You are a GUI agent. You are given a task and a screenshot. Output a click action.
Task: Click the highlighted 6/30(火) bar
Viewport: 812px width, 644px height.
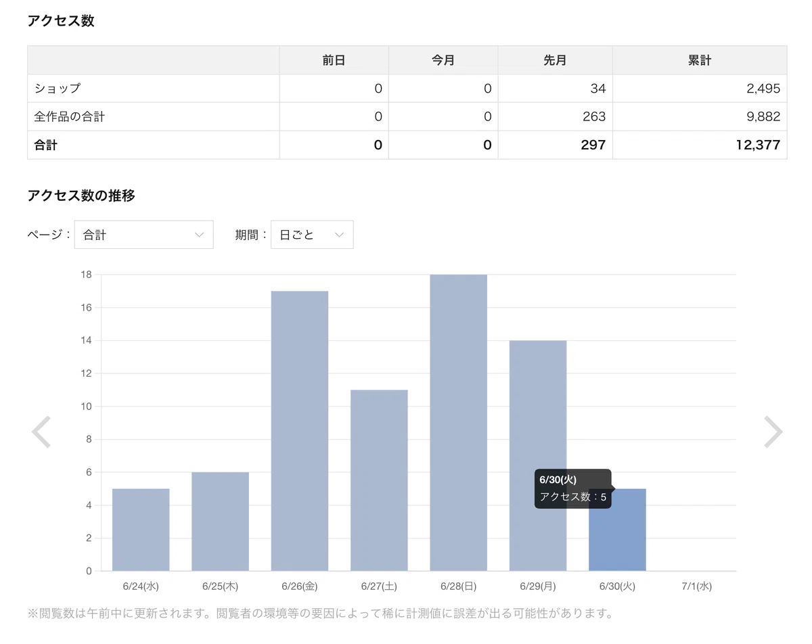pyautogui.click(x=617, y=530)
